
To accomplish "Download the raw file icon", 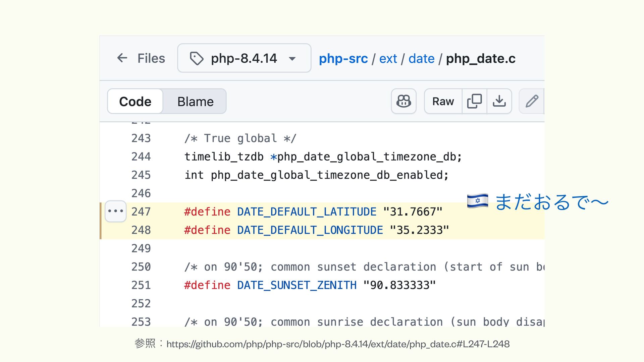I will (x=499, y=101).
